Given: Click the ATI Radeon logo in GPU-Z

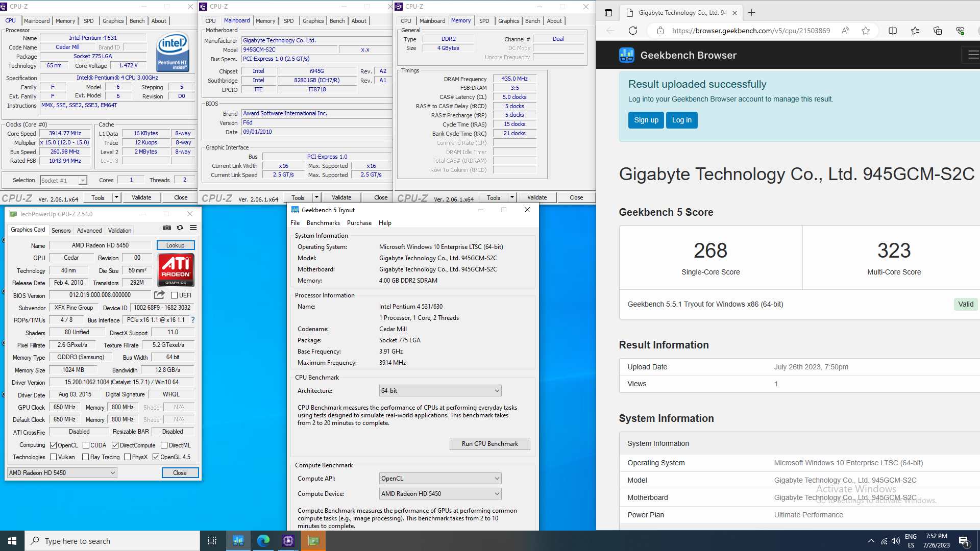Looking at the screenshot, I should [x=176, y=270].
